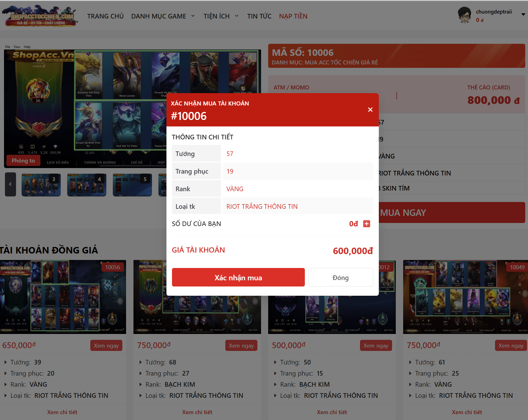Close the purchase confirmation modal with X

[370, 110]
